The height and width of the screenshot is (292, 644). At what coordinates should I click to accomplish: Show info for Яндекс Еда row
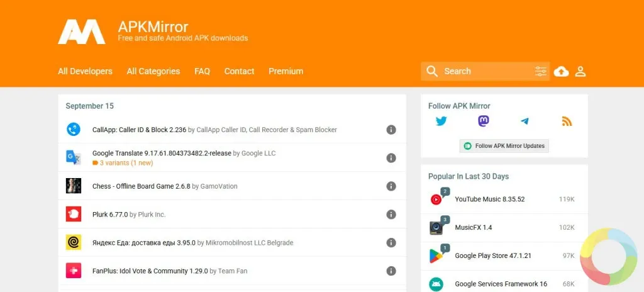(391, 243)
